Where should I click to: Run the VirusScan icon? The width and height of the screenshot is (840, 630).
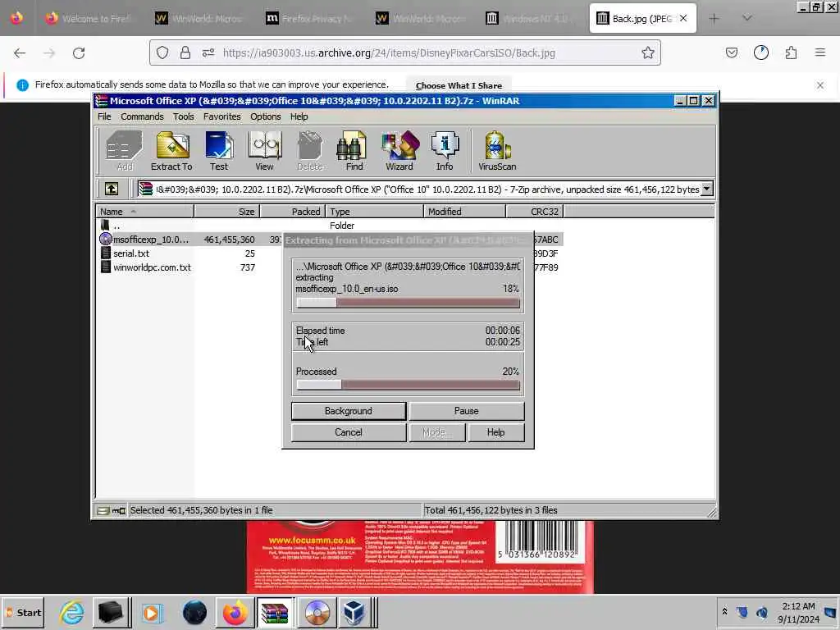497,151
